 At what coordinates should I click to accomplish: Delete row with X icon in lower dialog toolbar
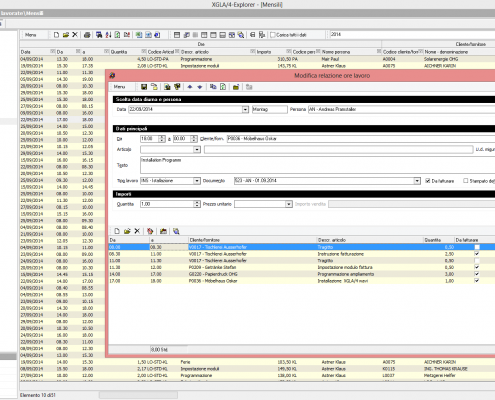pyautogui.click(x=137, y=231)
